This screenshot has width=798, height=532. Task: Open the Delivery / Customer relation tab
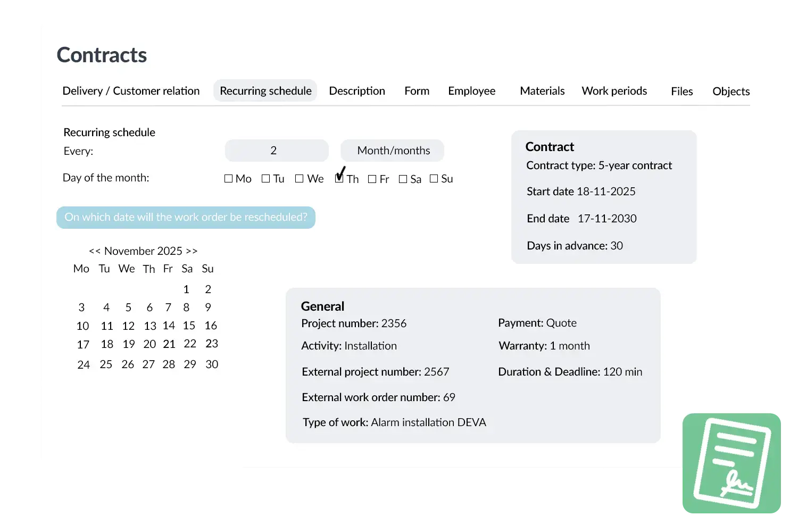point(131,91)
